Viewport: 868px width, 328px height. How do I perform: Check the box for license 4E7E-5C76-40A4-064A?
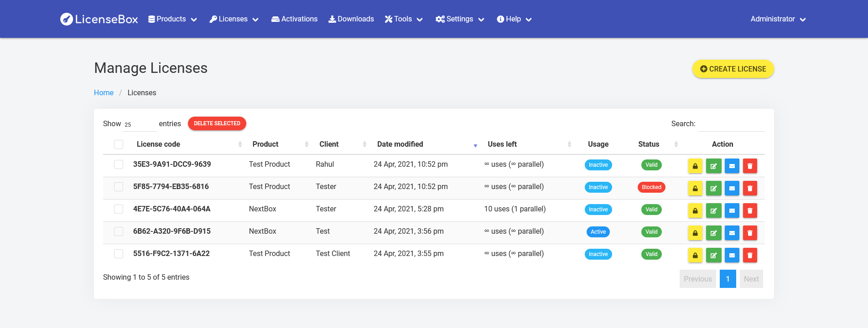tap(119, 209)
